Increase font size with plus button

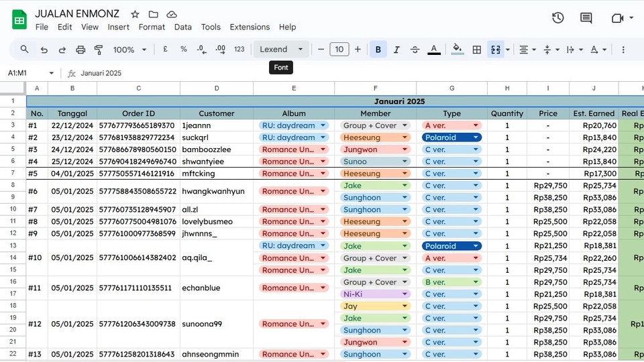click(x=358, y=50)
